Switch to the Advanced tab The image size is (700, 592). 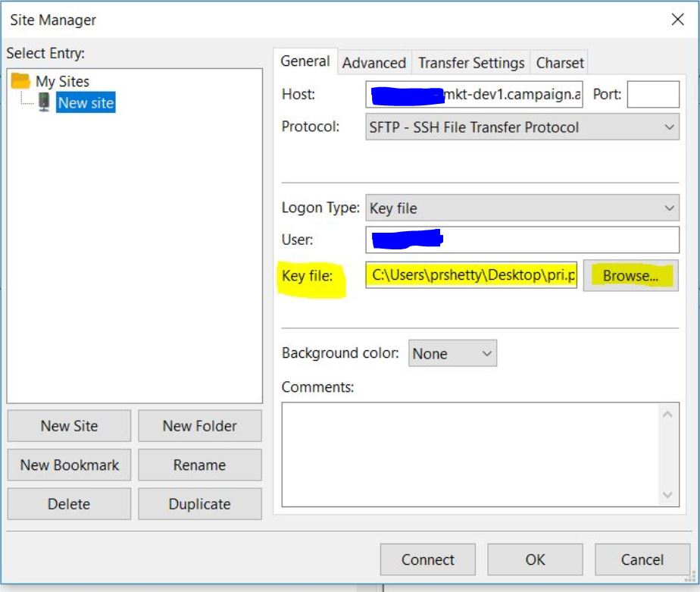373,63
